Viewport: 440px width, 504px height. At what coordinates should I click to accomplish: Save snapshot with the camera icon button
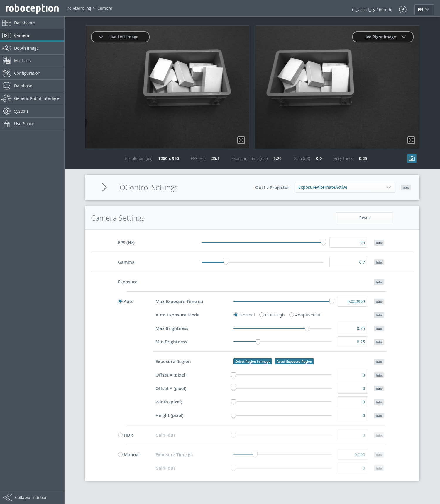coord(412,159)
